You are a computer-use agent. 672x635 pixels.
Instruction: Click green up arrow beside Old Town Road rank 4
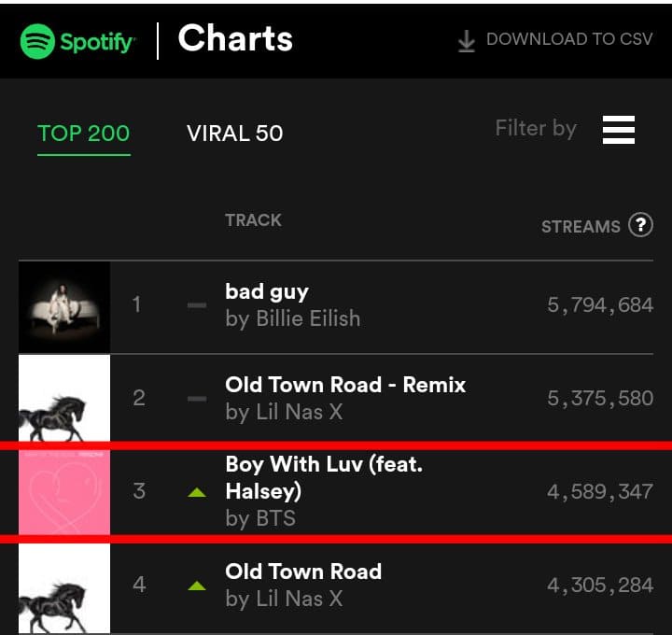pos(196,586)
